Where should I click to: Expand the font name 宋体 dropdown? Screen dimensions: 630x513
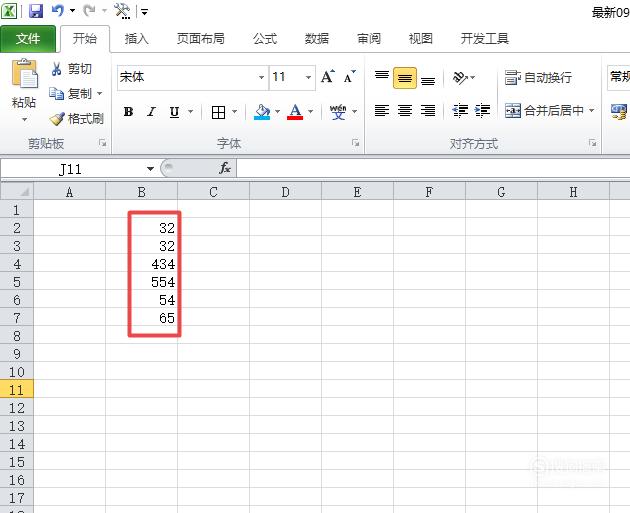click(x=261, y=77)
